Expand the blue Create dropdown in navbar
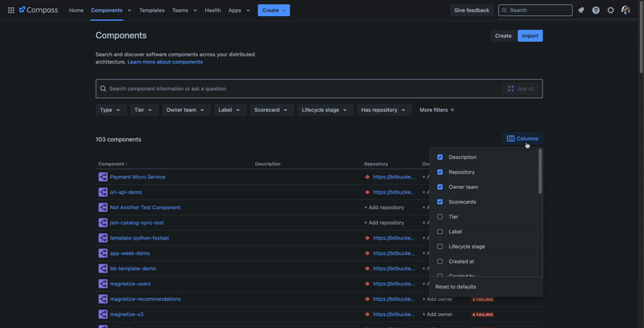The image size is (644, 328). [x=274, y=10]
